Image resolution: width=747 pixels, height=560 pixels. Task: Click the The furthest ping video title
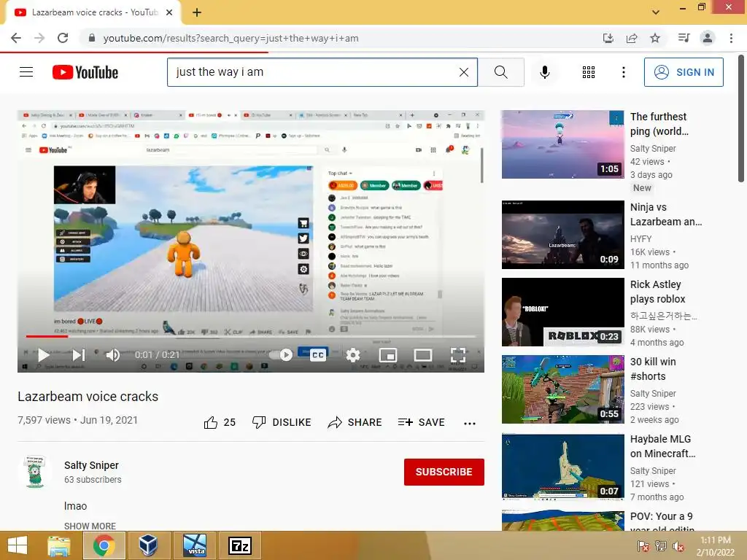tap(659, 124)
